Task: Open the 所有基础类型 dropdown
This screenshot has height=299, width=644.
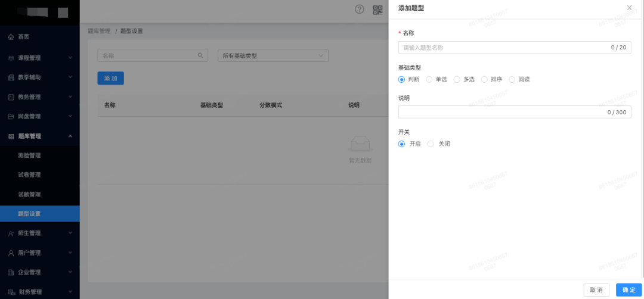Action: [x=273, y=55]
